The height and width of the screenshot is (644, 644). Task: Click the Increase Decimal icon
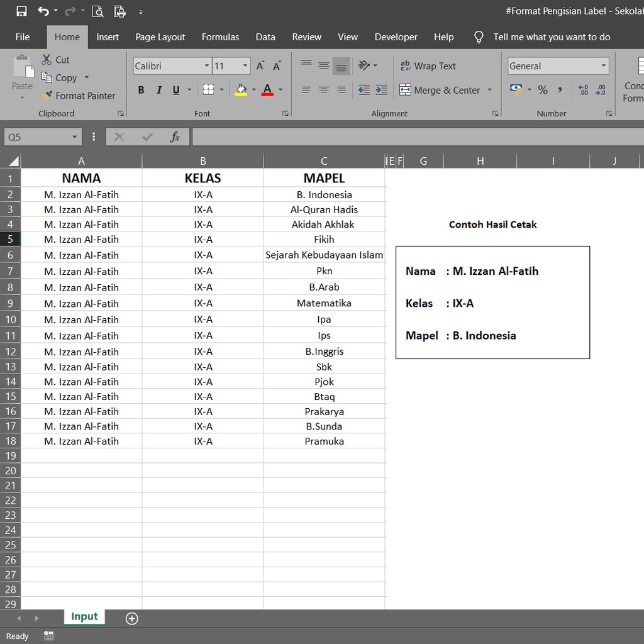tap(583, 90)
